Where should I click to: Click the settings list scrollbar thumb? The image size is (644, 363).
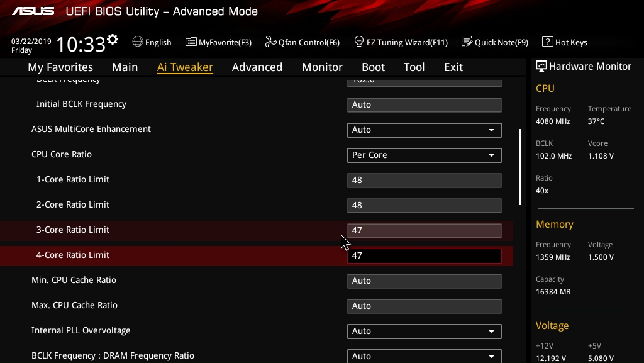[520, 167]
